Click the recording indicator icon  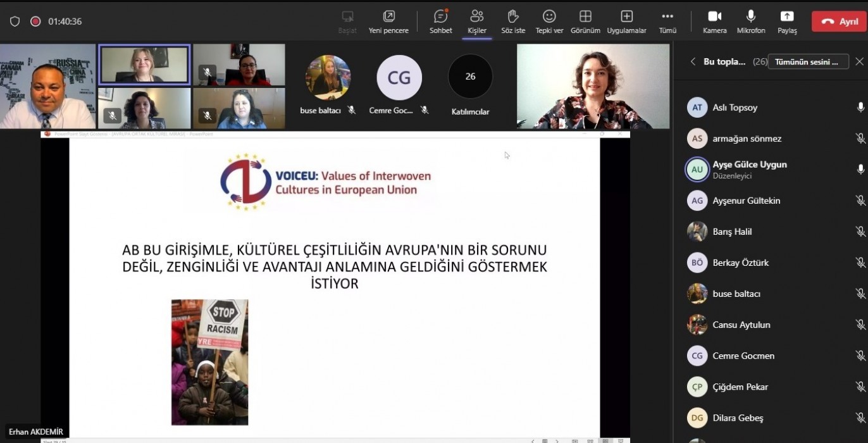(x=35, y=22)
